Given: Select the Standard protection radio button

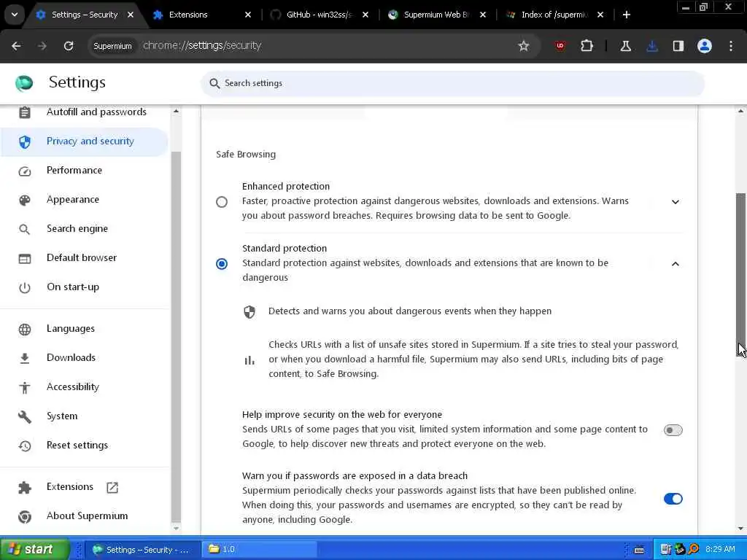Looking at the screenshot, I should pyautogui.click(x=222, y=263).
